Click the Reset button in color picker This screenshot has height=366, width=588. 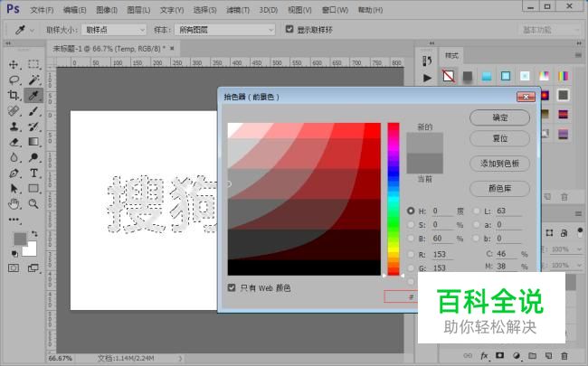pyautogui.click(x=499, y=138)
